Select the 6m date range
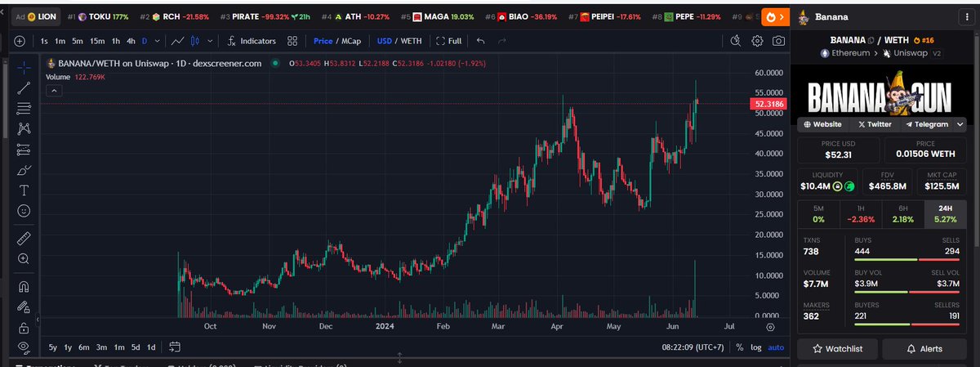Image resolution: width=980 pixels, height=367 pixels. click(84, 347)
